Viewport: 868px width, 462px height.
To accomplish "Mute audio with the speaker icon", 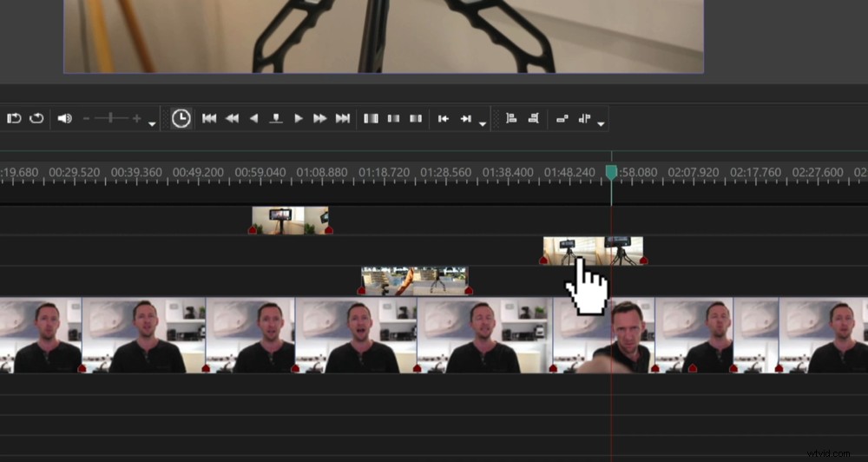I will tap(65, 119).
